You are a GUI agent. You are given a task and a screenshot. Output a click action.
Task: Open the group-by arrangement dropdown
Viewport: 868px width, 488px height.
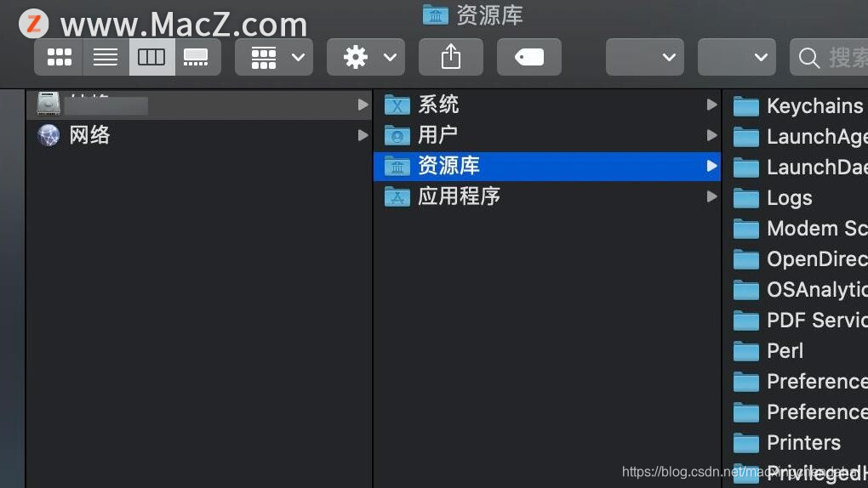pyautogui.click(x=274, y=57)
